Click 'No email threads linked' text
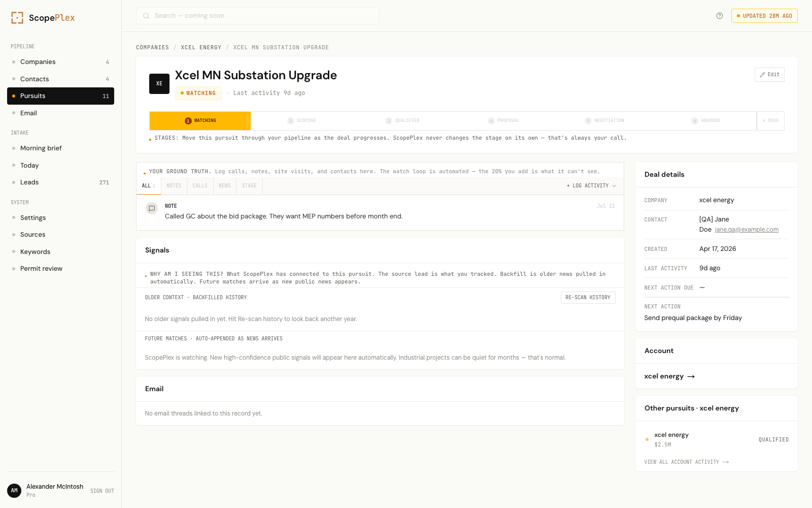The height and width of the screenshot is (508, 812). coord(204,414)
